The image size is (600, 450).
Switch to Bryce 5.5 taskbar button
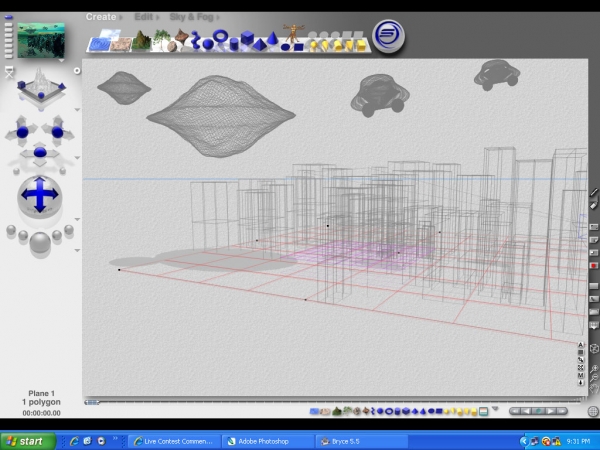[x=362, y=442]
